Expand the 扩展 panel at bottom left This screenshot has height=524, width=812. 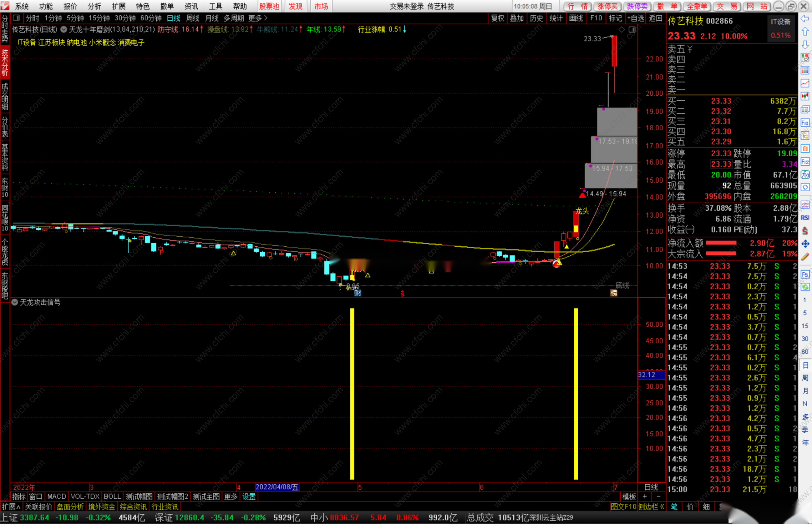click(x=11, y=507)
